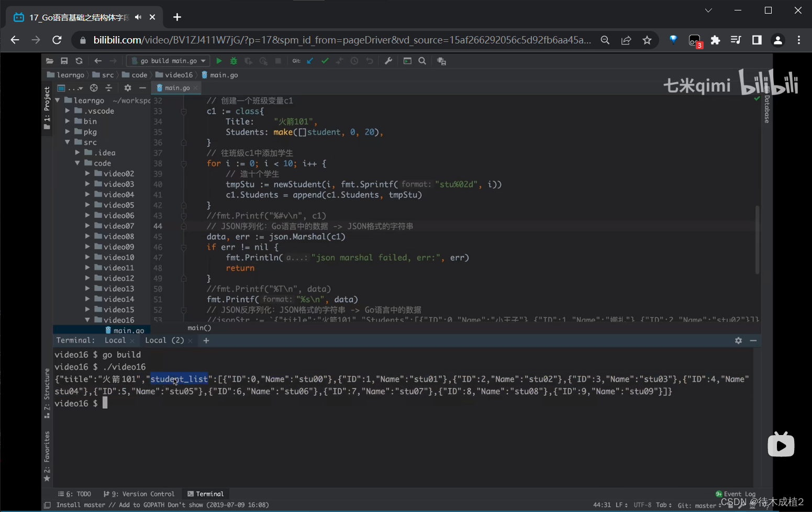Switch to Local terminal tab
Image resolution: width=812 pixels, height=512 pixels.
[115, 340]
